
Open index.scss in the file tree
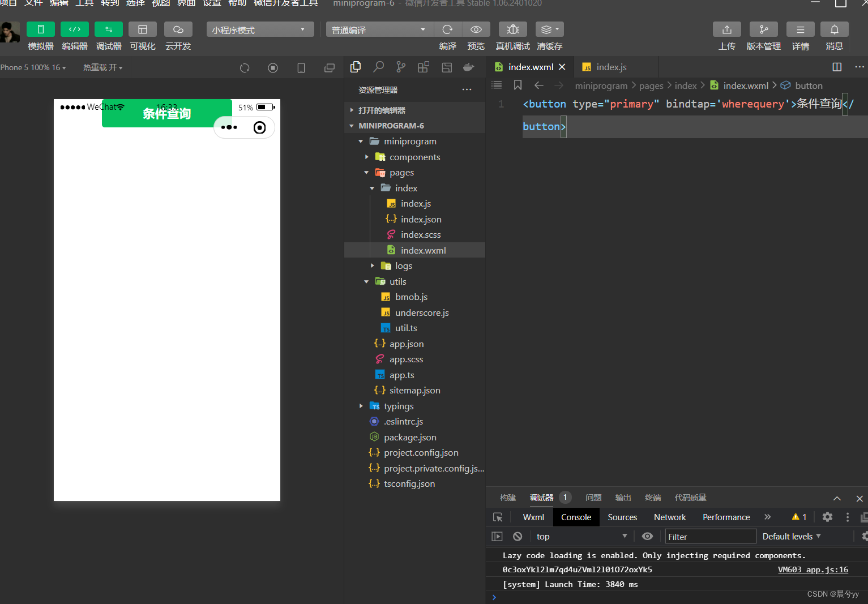coord(415,234)
